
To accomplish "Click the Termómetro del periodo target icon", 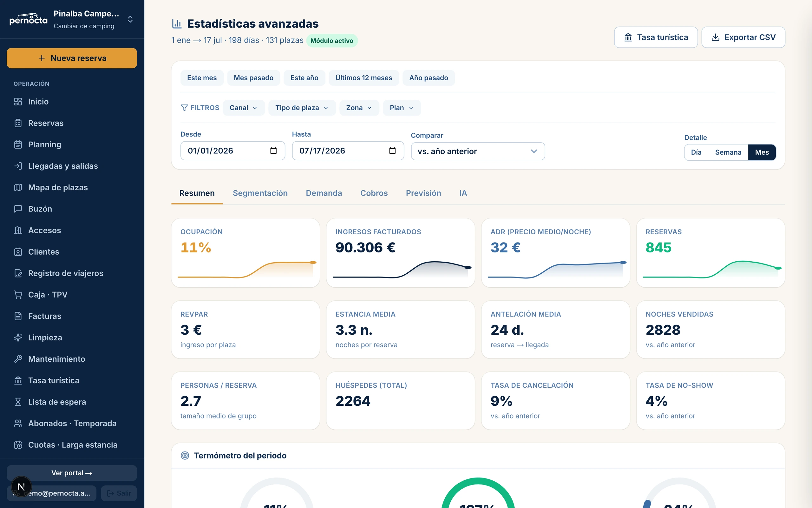I will click(x=185, y=456).
